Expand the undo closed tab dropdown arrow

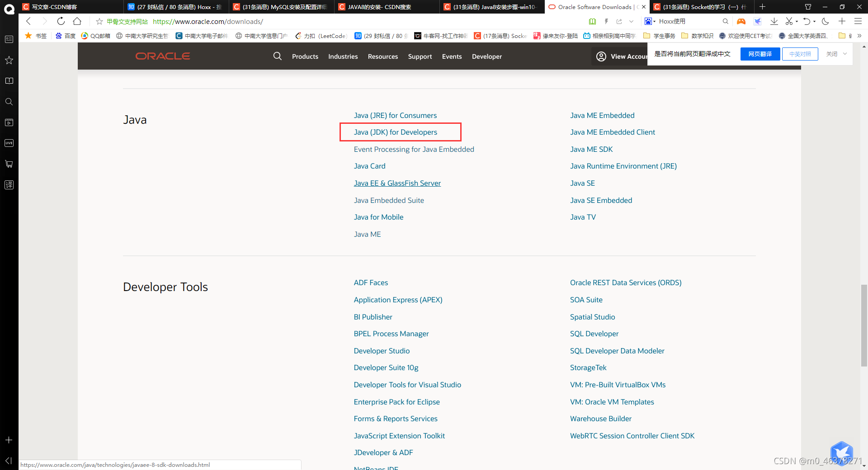pyautogui.click(x=814, y=21)
